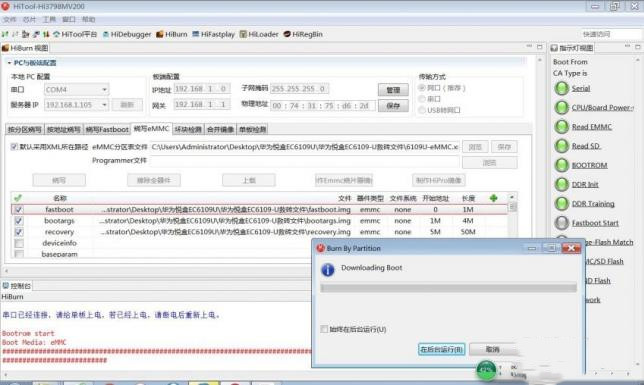Select the USB transfer mode radio button

tap(422, 110)
